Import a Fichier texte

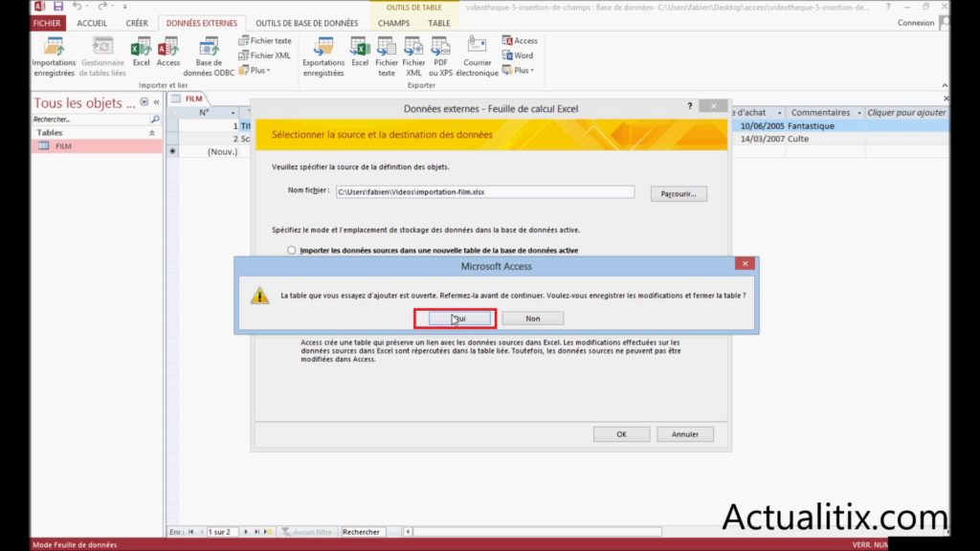tap(265, 40)
